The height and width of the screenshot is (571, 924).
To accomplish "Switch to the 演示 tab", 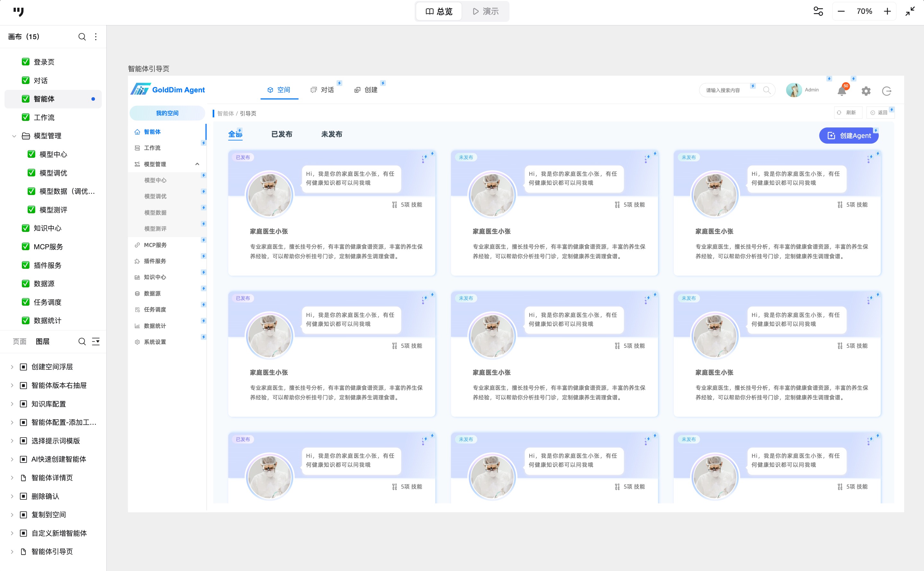I will tap(486, 11).
